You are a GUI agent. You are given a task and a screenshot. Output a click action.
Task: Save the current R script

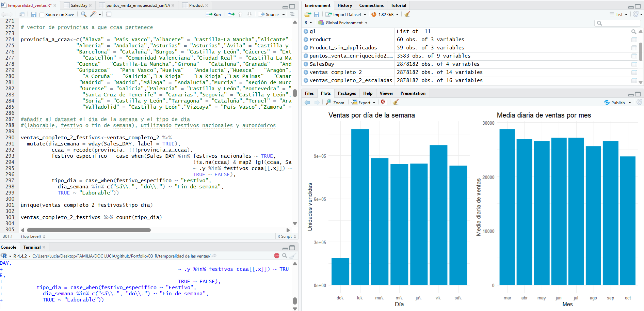coord(34,14)
